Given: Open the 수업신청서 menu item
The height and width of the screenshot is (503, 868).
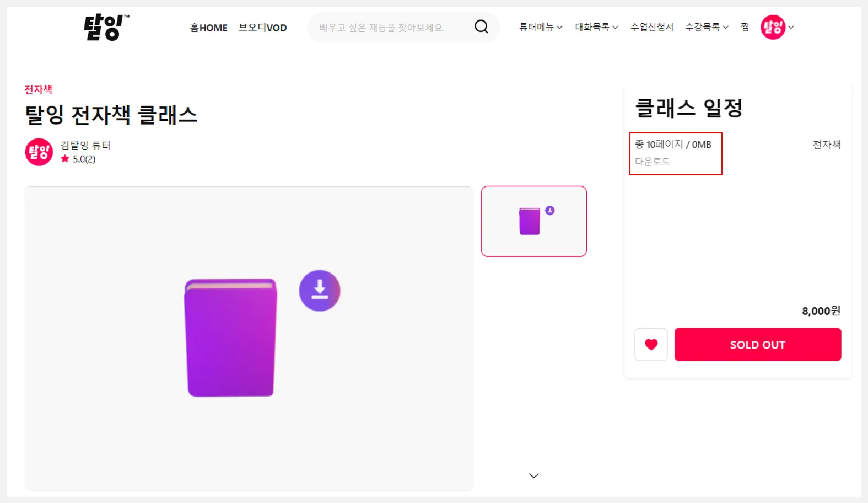Looking at the screenshot, I should [652, 27].
